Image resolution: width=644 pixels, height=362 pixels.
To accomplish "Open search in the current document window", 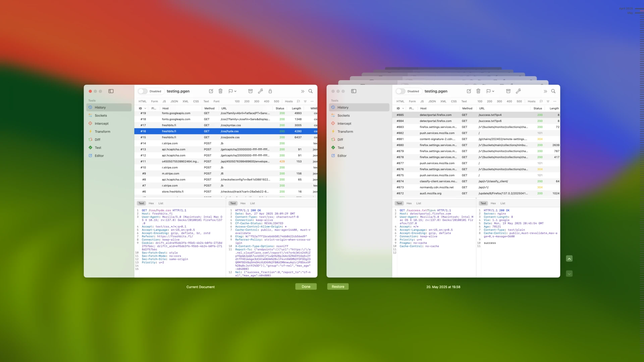I will 311,91.
